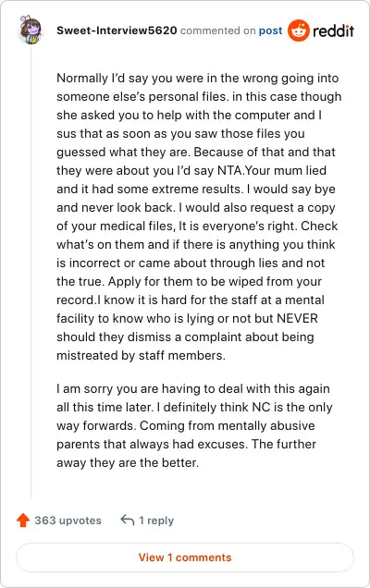Image resolution: width=370 pixels, height=588 pixels.
Task: Follow the blue "post" link
Action: [270, 31]
